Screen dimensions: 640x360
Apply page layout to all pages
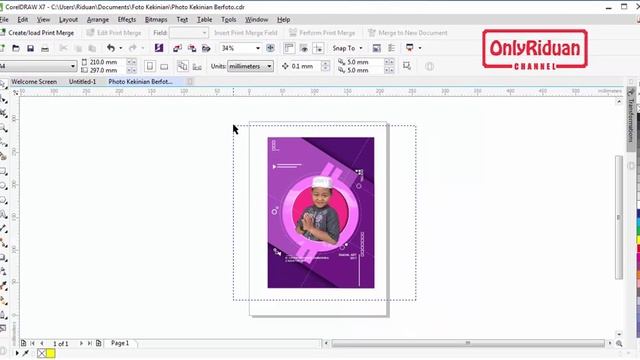coord(182,66)
